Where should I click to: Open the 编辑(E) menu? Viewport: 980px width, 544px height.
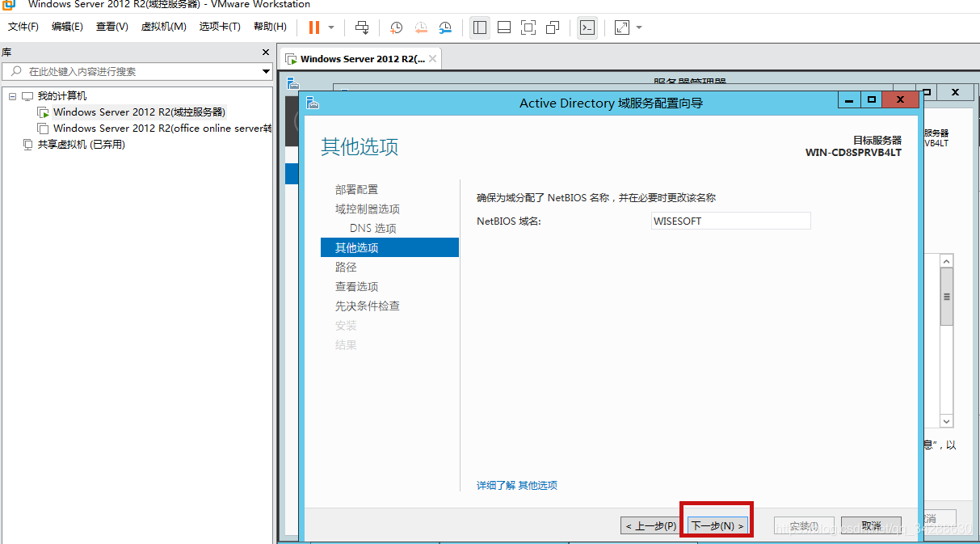(x=67, y=27)
